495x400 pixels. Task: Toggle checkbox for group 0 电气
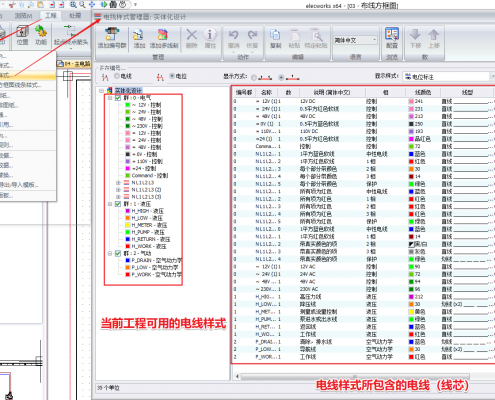[118, 98]
